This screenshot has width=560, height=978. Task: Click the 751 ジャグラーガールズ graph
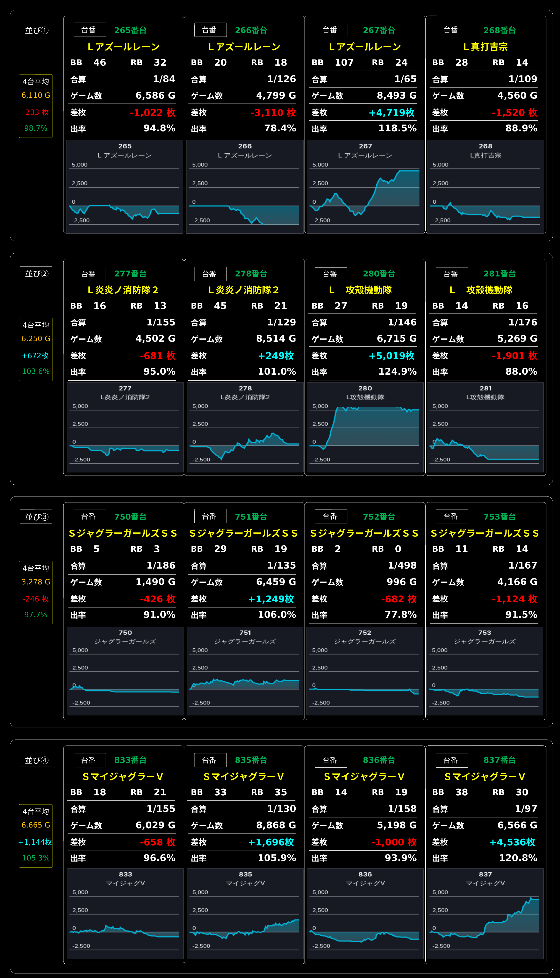[x=245, y=671]
